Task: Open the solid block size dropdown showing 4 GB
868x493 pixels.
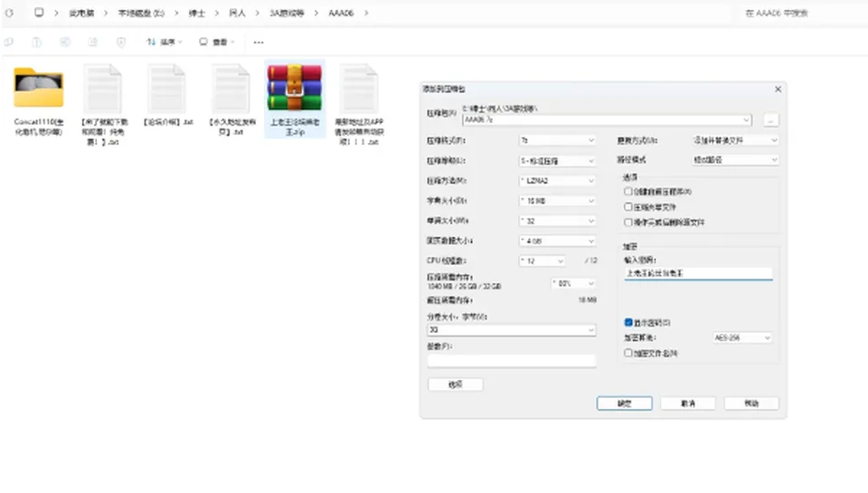Action: pyautogui.click(x=557, y=241)
